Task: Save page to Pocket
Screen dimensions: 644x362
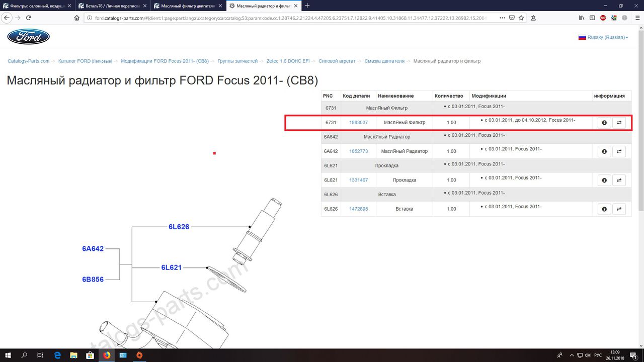Action: (512, 18)
